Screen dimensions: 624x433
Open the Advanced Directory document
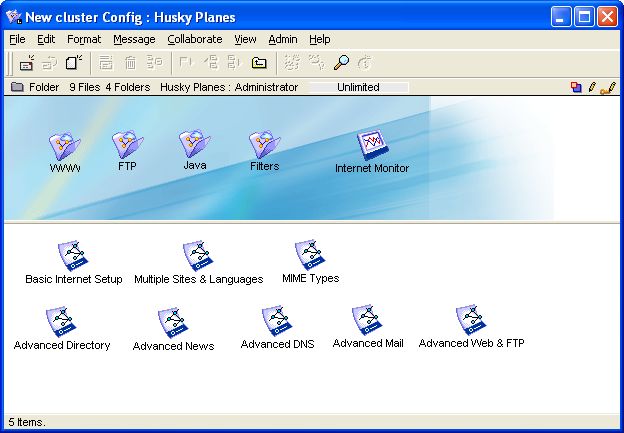[x=62, y=322]
